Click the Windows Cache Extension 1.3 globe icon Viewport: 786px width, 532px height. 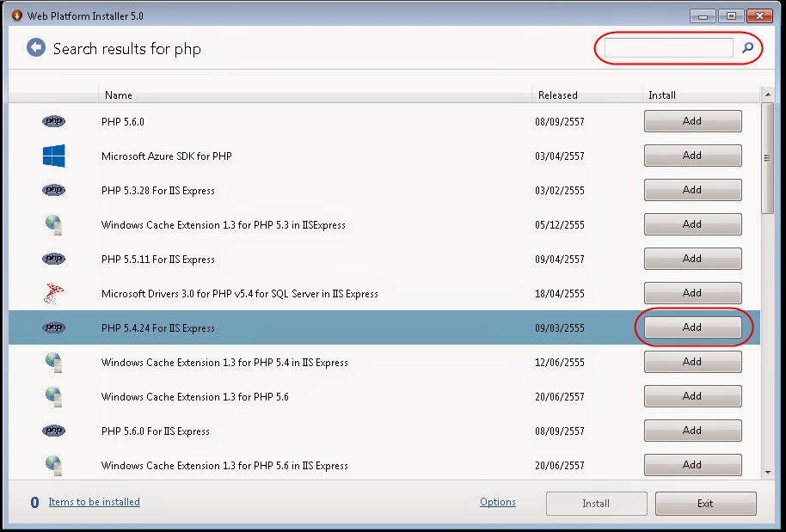tap(53, 224)
